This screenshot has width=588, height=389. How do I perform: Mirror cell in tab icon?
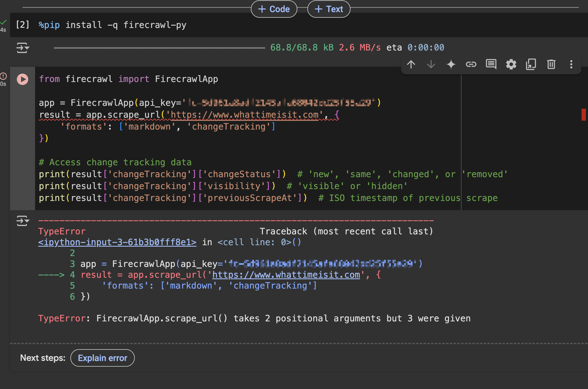tap(531, 64)
